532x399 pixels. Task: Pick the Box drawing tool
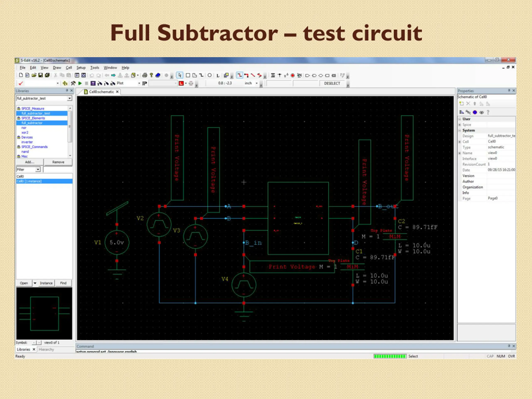(188, 75)
